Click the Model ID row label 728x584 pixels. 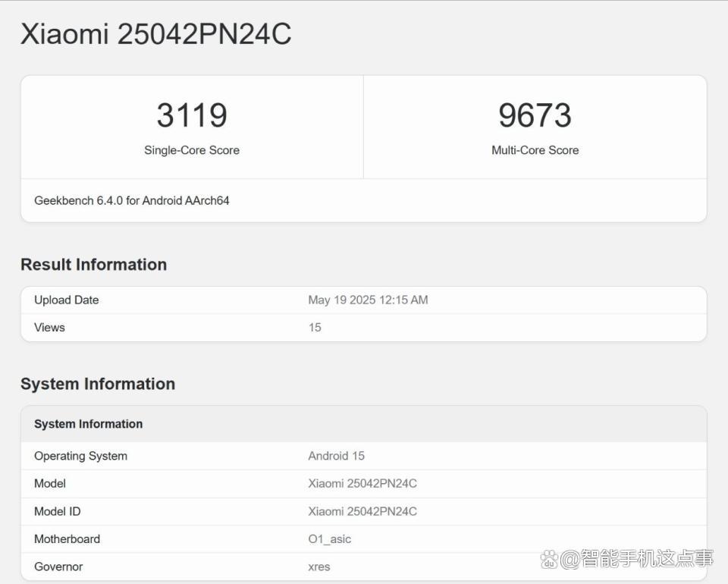pos(58,511)
